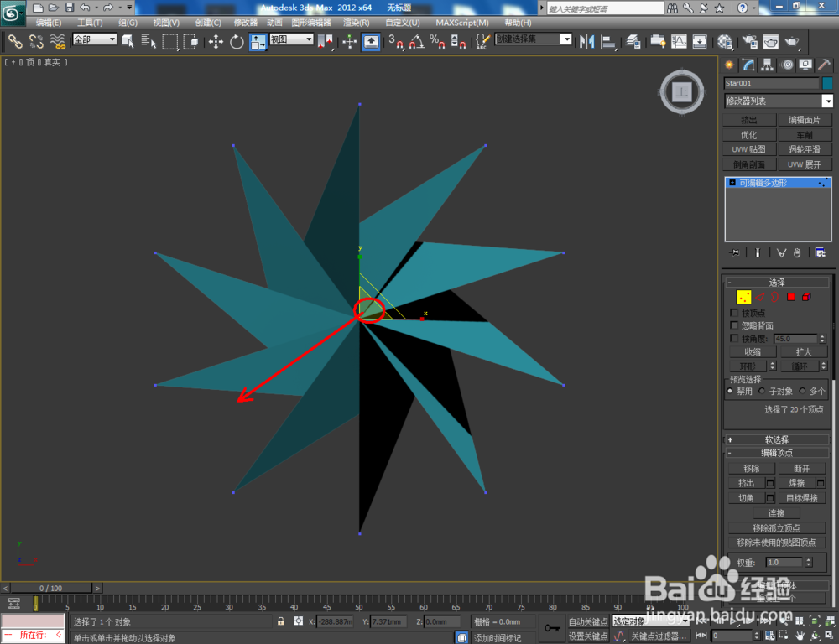Toggle the 3D Snaps button
This screenshot has width=839, height=644.
pyautogui.click(x=396, y=41)
